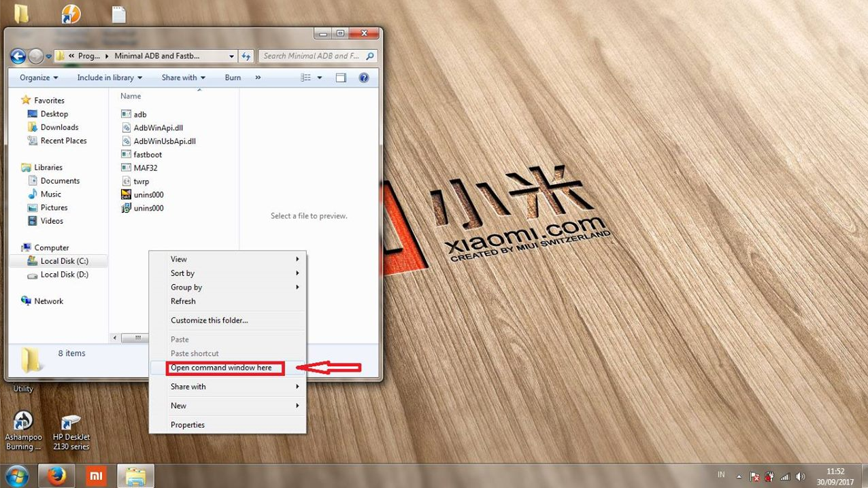Click the Back navigation arrow in Explorer
The height and width of the screenshot is (488, 868).
(x=18, y=56)
